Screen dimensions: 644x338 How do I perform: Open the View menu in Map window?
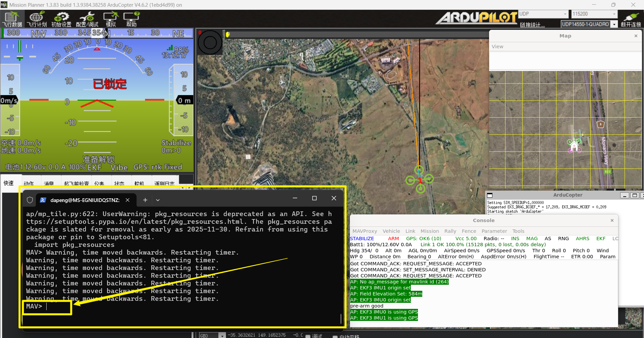497,47
